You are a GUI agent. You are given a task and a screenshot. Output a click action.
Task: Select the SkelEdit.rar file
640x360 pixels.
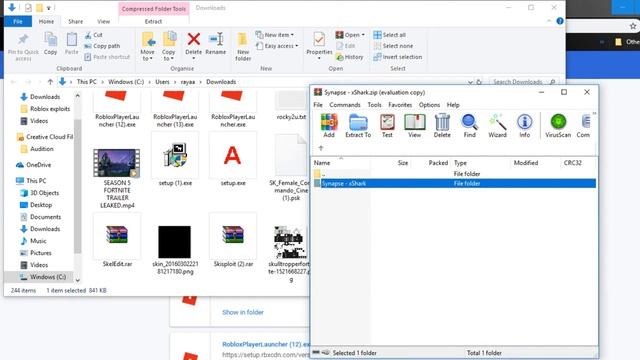(x=117, y=241)
